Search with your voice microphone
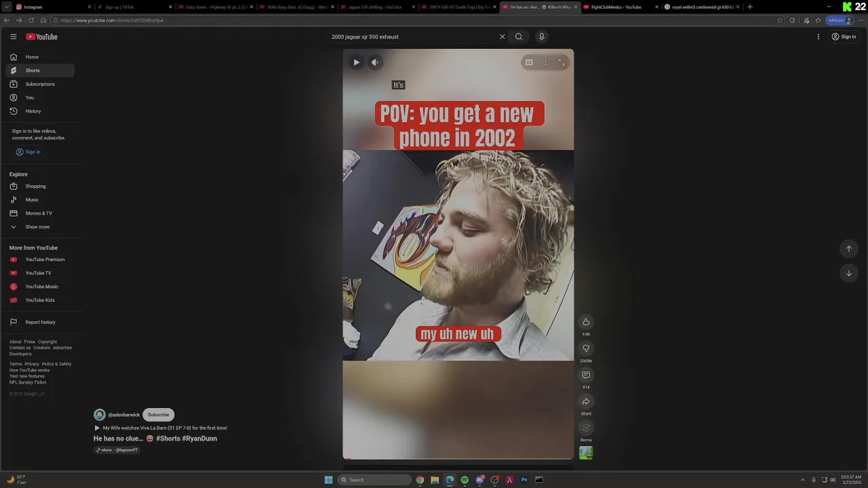Image resolution: width=868 pixels, height=488 pixels. coord(541,37)
